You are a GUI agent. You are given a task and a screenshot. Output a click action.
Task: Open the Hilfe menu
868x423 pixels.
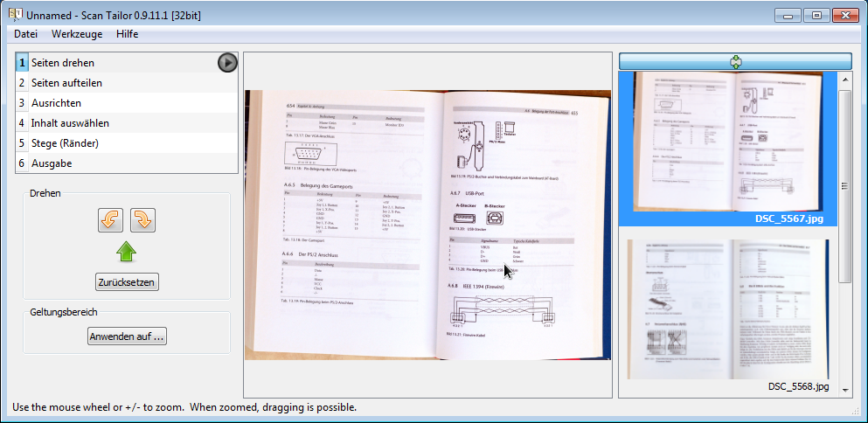coord(128,34)
